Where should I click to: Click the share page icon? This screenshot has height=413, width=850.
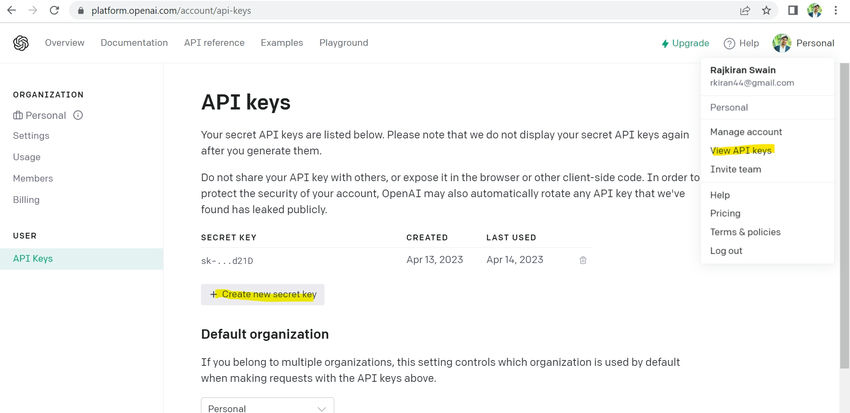745,10
